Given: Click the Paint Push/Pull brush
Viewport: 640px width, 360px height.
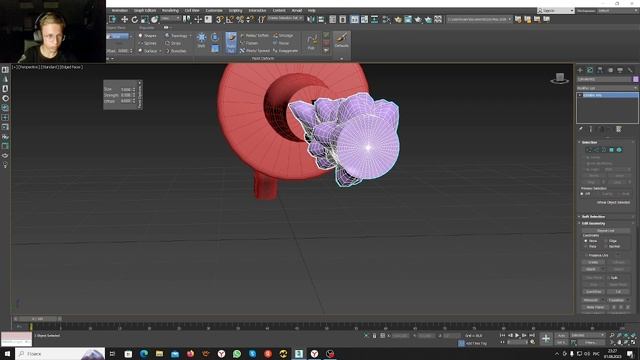Looking at the screenshot, I should pos(231,42).
